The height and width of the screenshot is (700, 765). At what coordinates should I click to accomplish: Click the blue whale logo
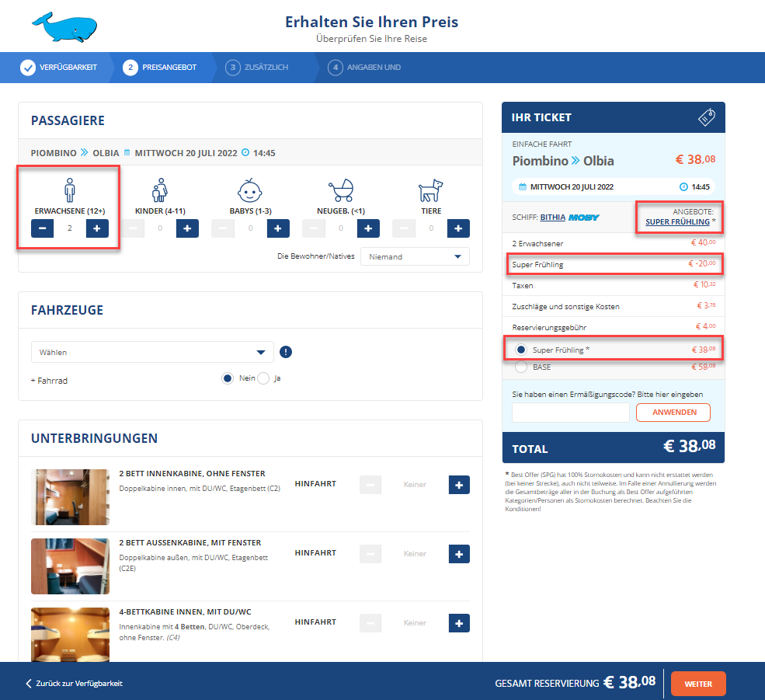tap(64, 27)
